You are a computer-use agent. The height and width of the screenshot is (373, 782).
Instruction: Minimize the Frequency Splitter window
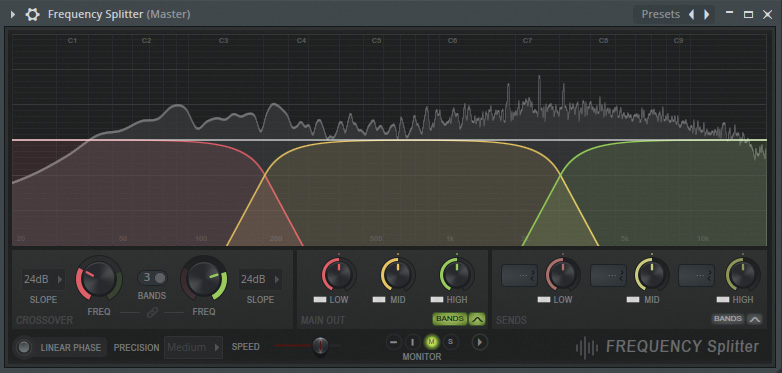click(730, 14)
